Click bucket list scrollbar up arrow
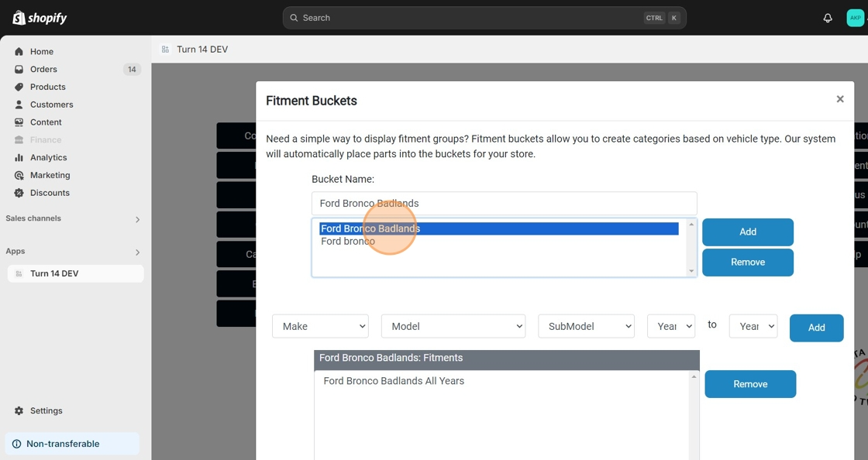Image resolution: width=868 pixels, height=460 pixels. coord(691,225)
